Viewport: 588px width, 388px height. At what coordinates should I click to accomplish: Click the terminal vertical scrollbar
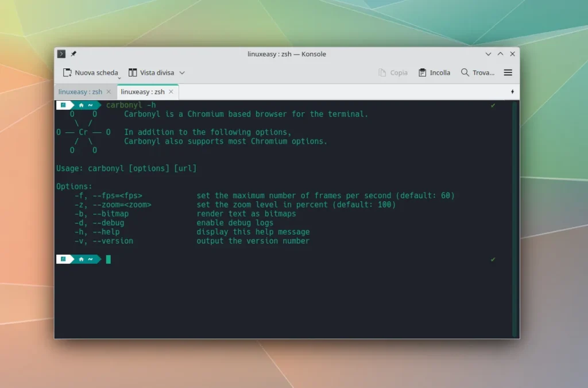pyautogui.click(x=515, y=218)
